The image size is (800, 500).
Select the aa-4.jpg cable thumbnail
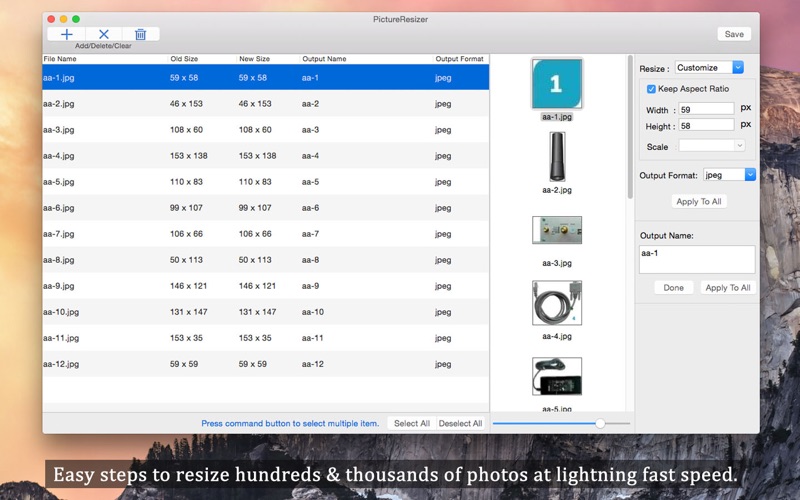557,303
